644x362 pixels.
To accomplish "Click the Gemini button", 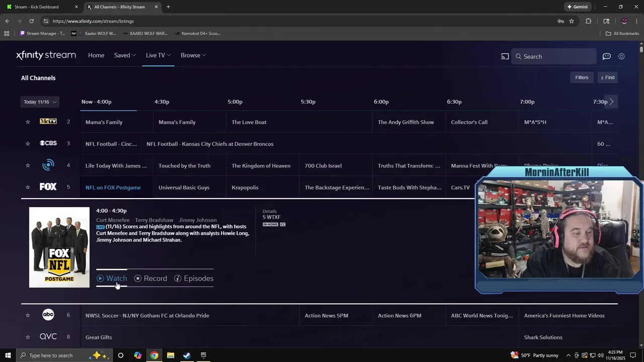I will click(577, 7).
